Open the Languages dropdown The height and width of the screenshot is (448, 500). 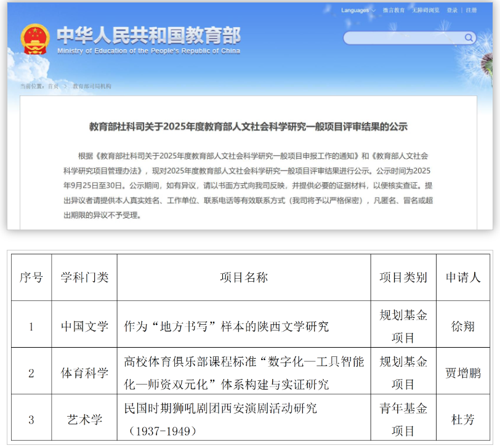358,10
